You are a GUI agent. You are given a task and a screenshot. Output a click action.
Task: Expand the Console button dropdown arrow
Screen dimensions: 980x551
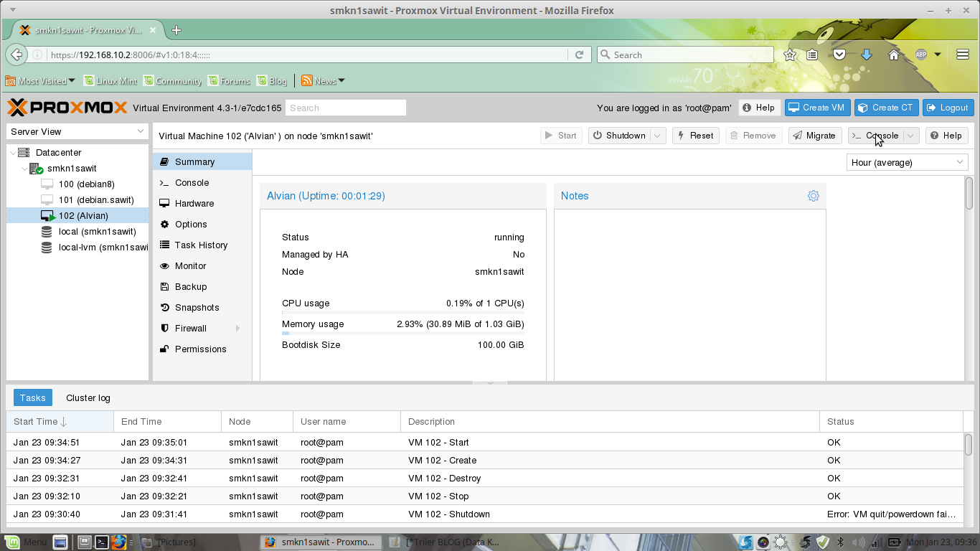pos(910,136)
